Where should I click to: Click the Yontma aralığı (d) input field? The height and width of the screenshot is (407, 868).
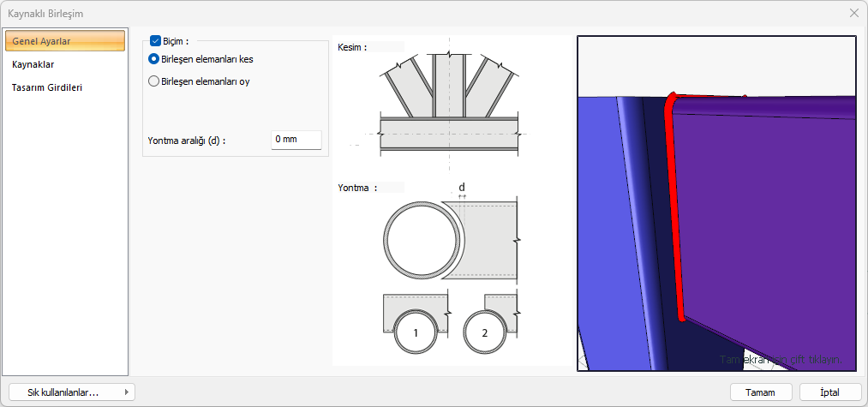click(296, 139)
